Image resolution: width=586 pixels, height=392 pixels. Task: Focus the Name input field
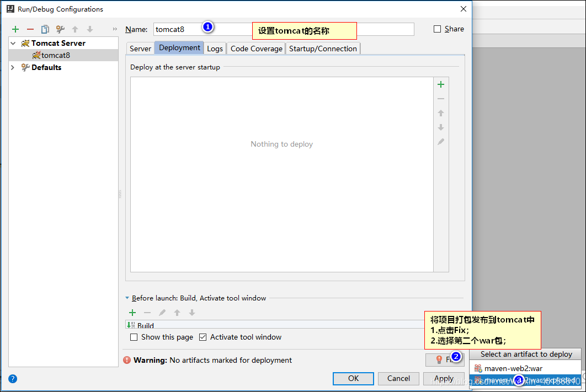tap(284, 29)
